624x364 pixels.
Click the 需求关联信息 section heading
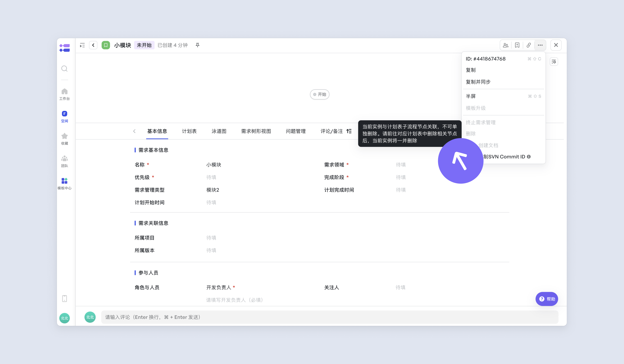(x=153, y=223)
